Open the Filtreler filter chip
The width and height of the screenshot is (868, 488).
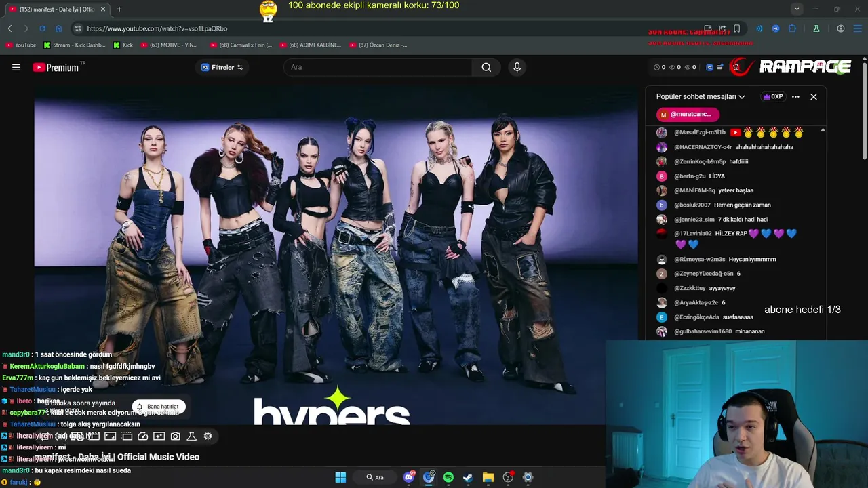(x=222, y=67)
